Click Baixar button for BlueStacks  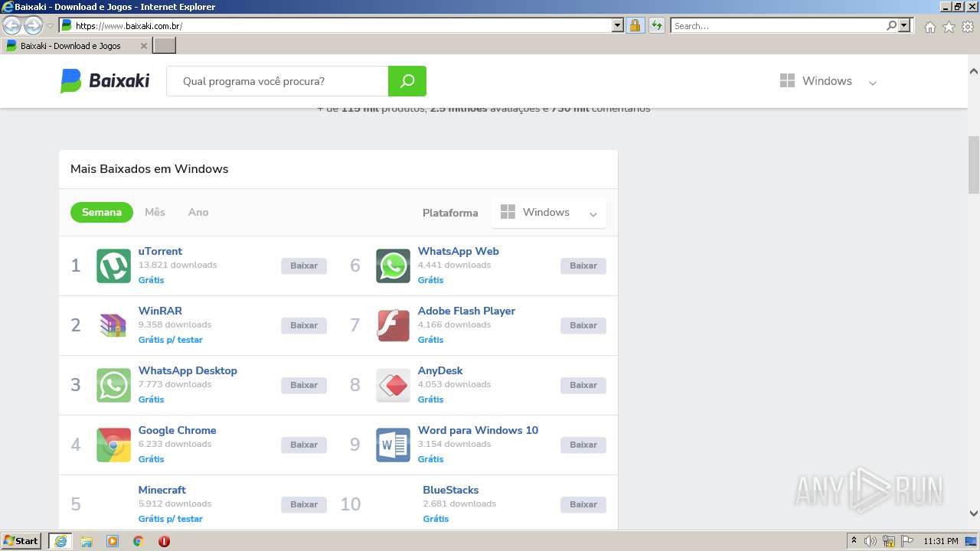tap(583, 504)
